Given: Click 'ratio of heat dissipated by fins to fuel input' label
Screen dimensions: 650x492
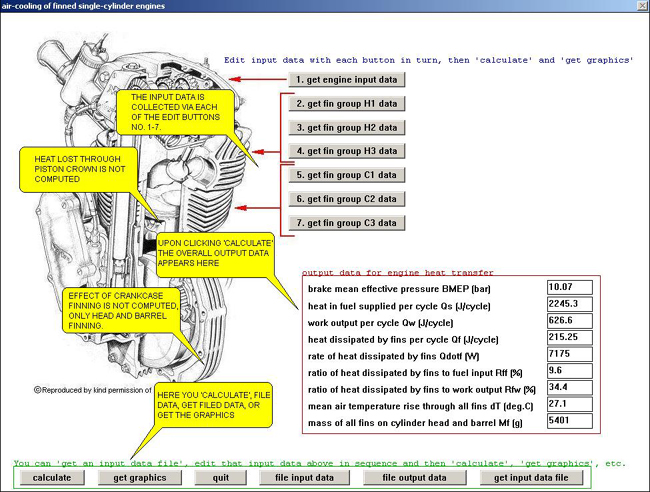Looking at the screenshot, I should tap(415, 373).
